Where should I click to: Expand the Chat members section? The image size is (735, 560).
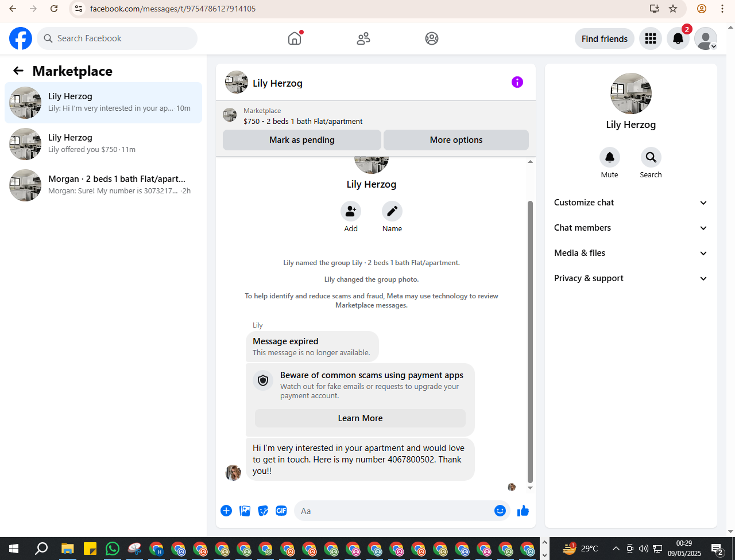pyautogui.click(x=630, y=228)
